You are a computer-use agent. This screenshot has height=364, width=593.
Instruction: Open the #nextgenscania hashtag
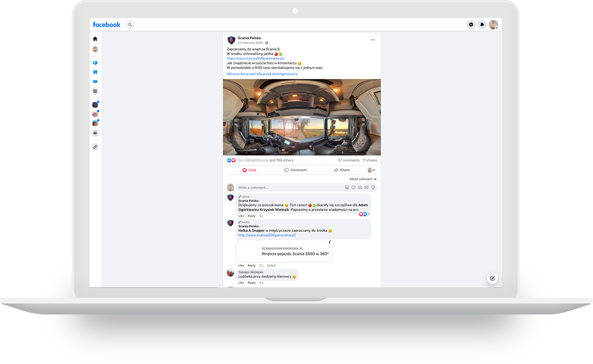pos(285,74)
